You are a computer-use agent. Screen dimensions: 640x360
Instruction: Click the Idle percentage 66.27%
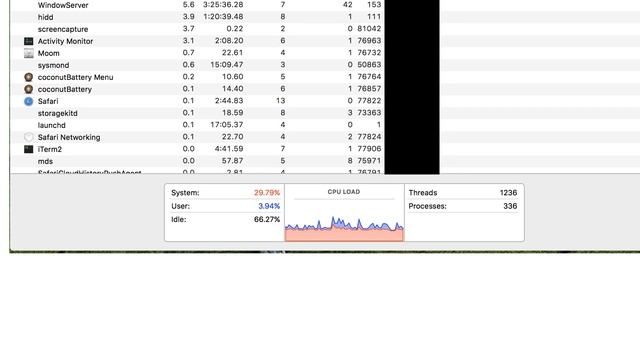pyautogui.click(x=267, y=219)
